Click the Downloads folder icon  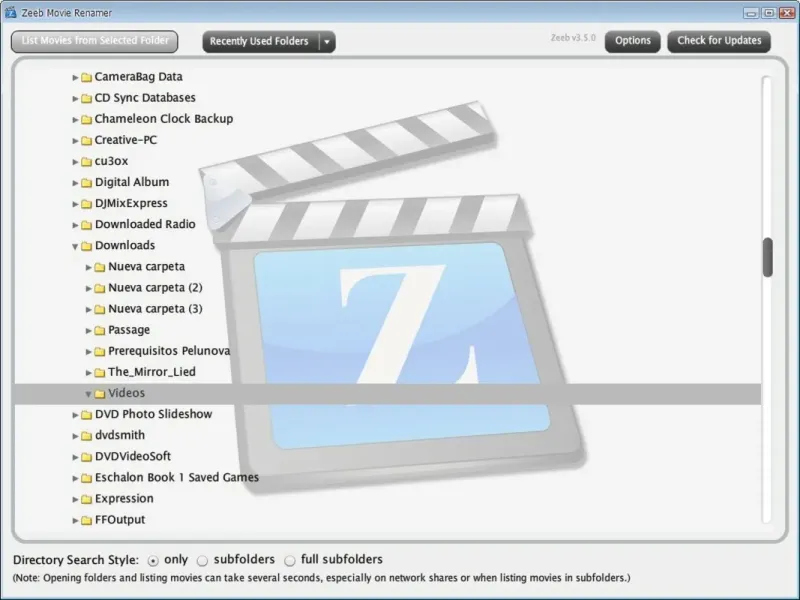coord(86,246)
